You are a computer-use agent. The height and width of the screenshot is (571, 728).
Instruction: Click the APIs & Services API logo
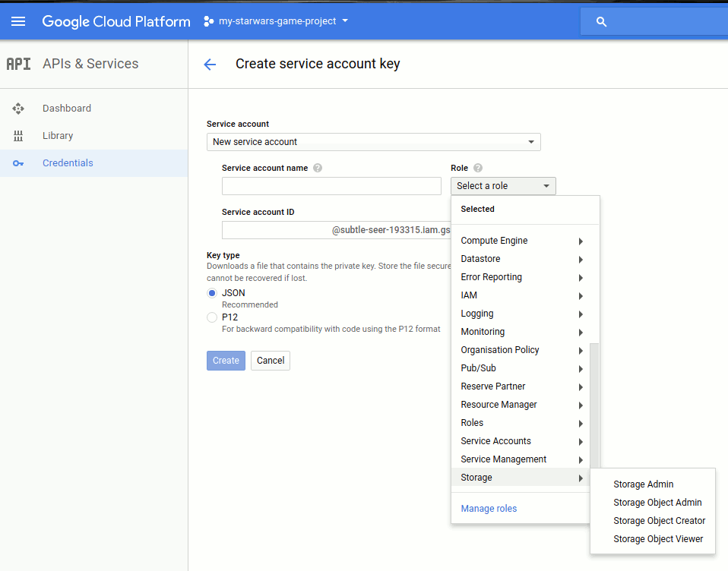(19, 64)
